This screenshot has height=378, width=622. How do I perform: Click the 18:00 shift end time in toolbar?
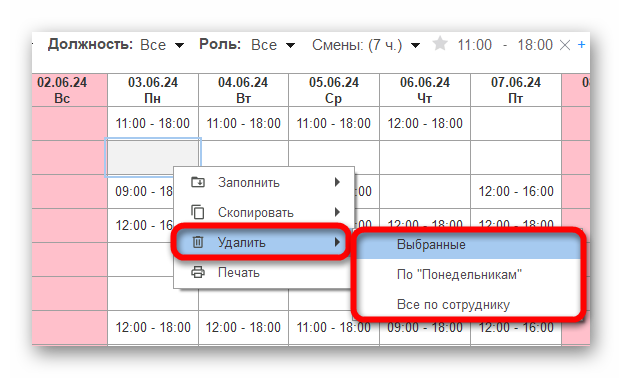tap(535, 45)
